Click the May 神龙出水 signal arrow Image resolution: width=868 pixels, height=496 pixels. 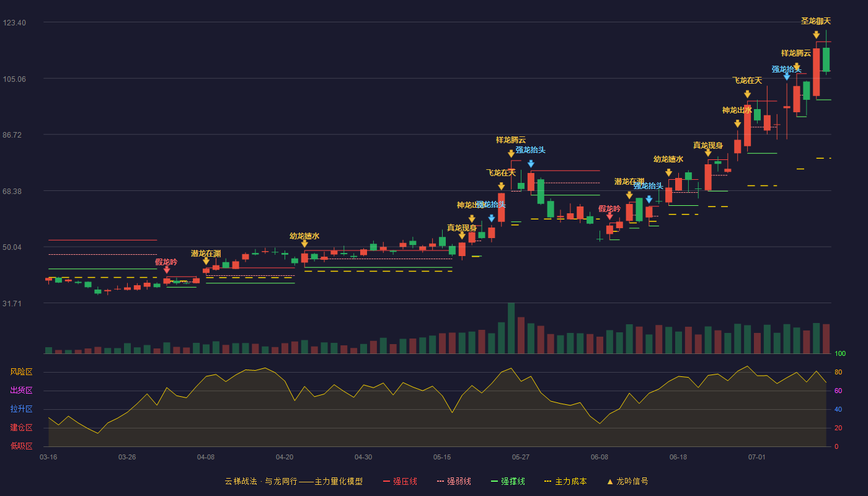coord(472,219)
